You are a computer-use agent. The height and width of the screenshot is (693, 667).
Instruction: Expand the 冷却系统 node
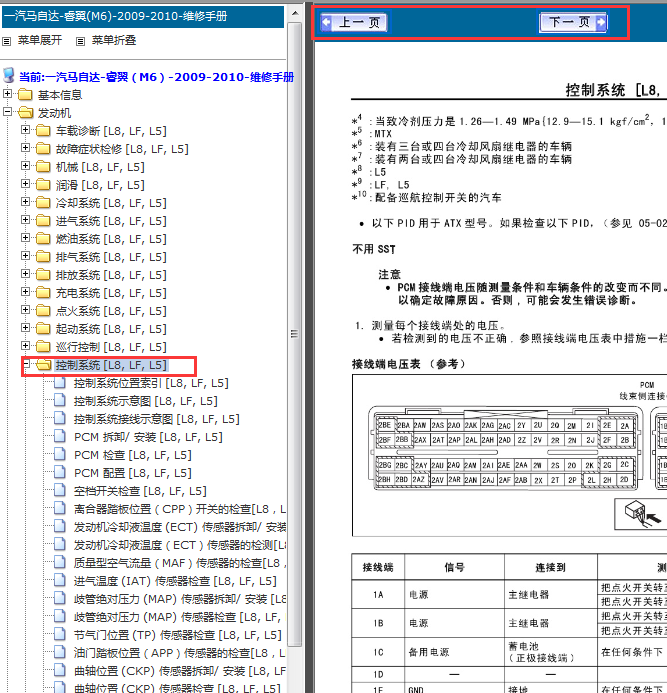coord(25,202)
